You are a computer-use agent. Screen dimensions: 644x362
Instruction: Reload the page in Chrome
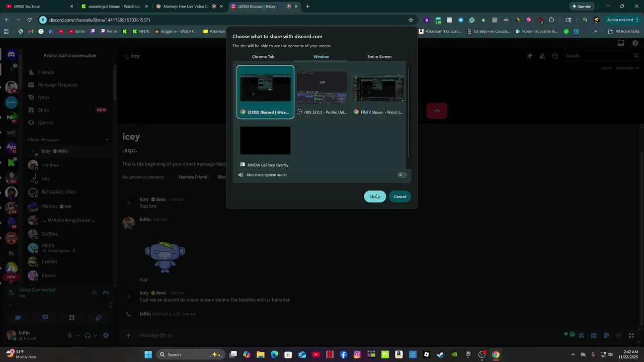click(30, 20)
